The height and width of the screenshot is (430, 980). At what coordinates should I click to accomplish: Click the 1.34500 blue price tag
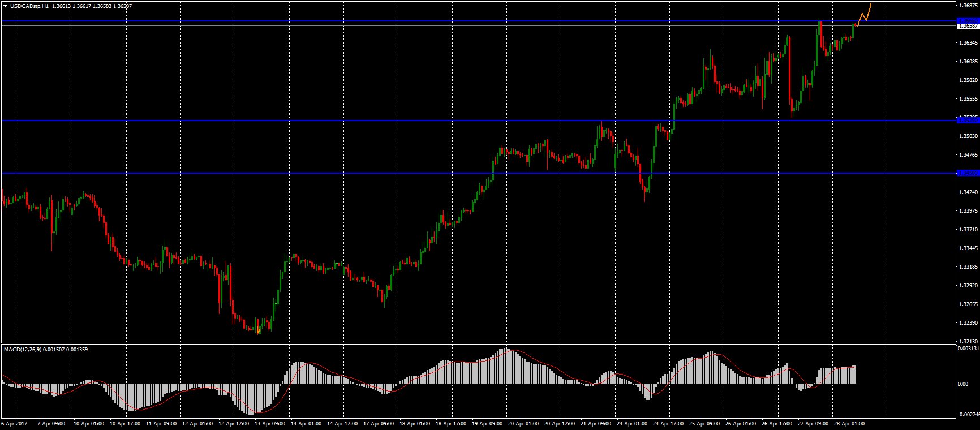pos(967,173)
